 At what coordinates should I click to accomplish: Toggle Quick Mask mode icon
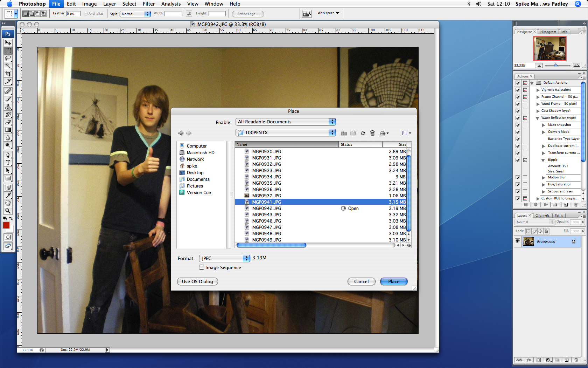(8, 237)
